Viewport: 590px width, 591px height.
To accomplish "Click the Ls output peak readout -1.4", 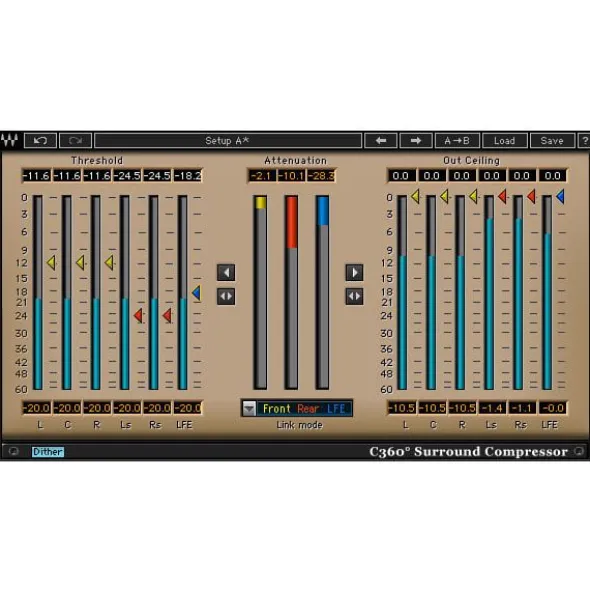I will [492, 408].
